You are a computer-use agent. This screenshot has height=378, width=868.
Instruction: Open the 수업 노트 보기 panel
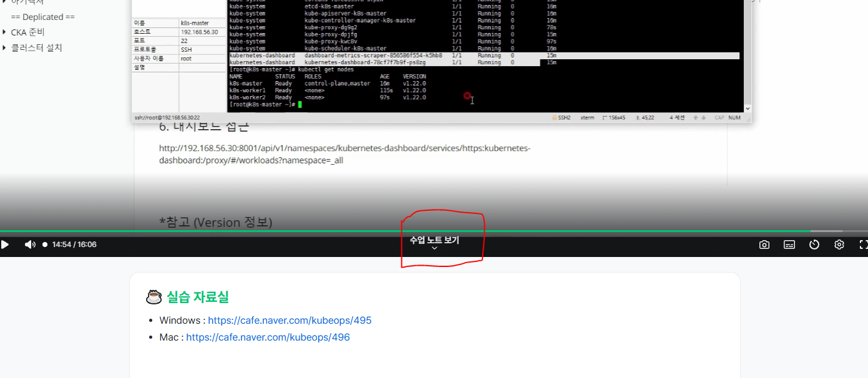(x=434, y=240)
